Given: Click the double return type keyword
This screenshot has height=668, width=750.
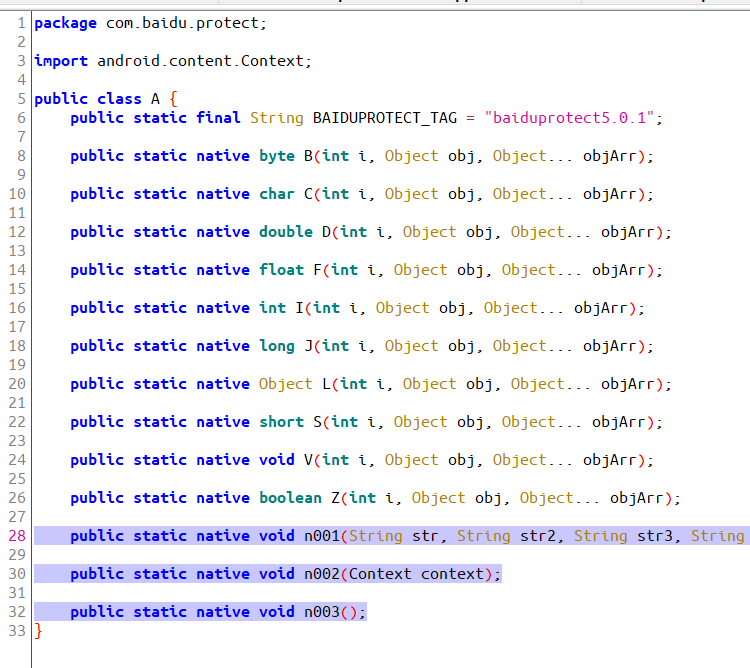Looking at the screenshot, I should pos(286,232).
